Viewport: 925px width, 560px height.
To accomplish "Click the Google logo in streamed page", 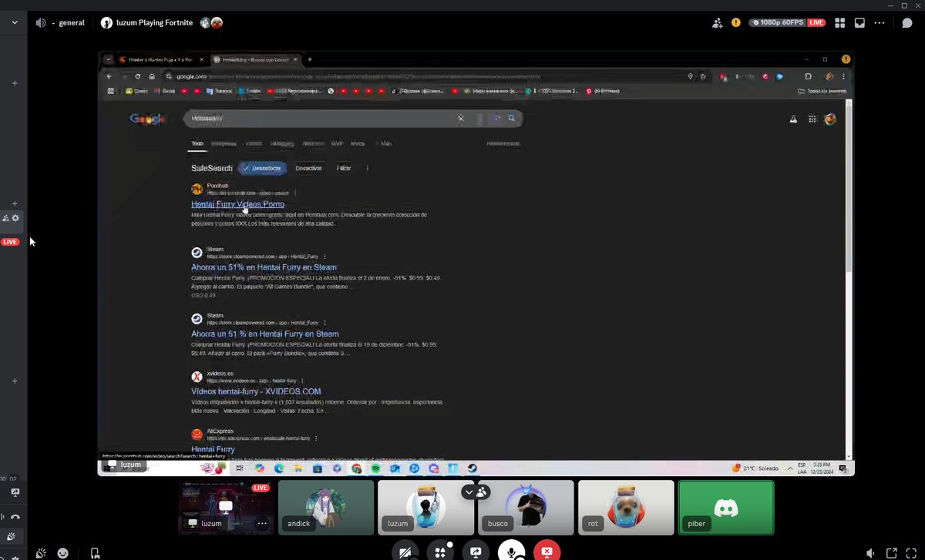I will [148, 119].
